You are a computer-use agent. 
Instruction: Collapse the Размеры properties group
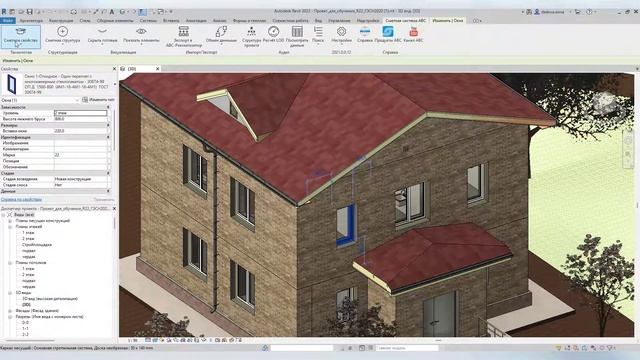click(x=108, y=125)
